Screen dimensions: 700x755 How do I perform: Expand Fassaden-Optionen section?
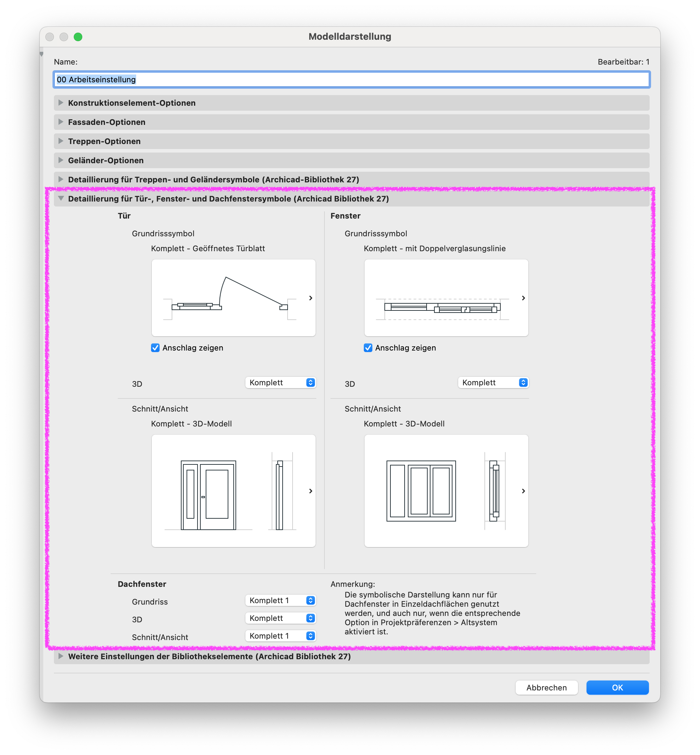351,122
